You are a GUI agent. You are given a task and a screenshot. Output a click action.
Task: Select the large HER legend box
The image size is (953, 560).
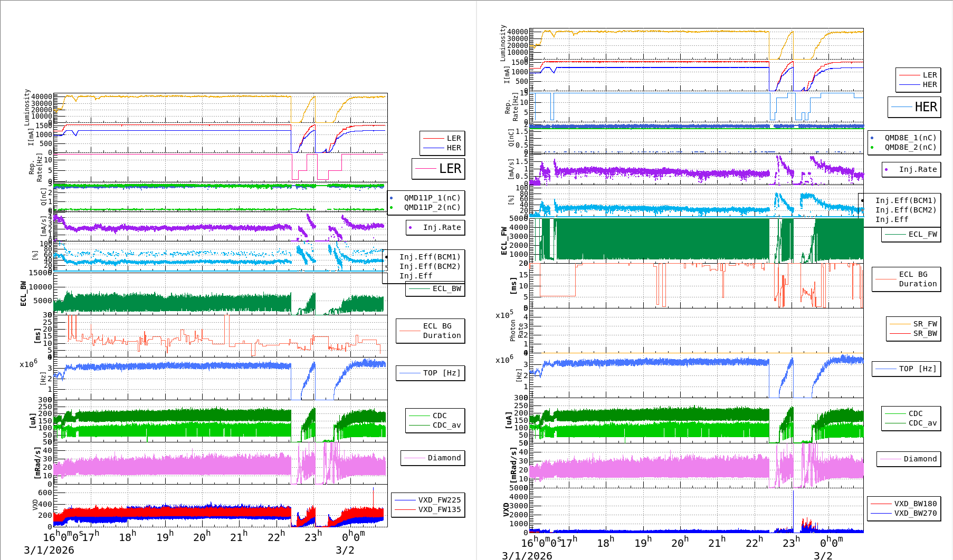pos(914,107)
